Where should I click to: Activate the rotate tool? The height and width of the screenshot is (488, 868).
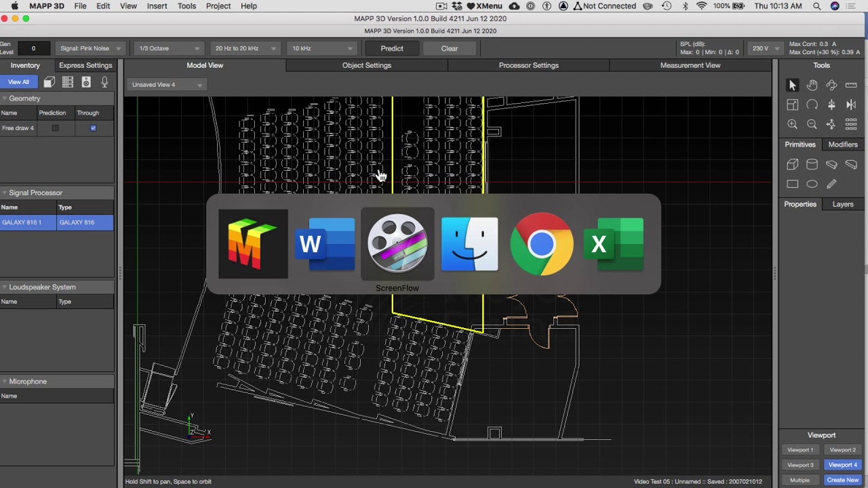tap(812, 104)
